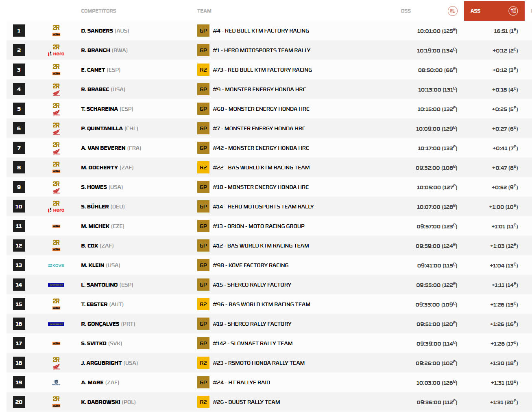Click the R2 badge beside #96 BAS World KTM

203,304
